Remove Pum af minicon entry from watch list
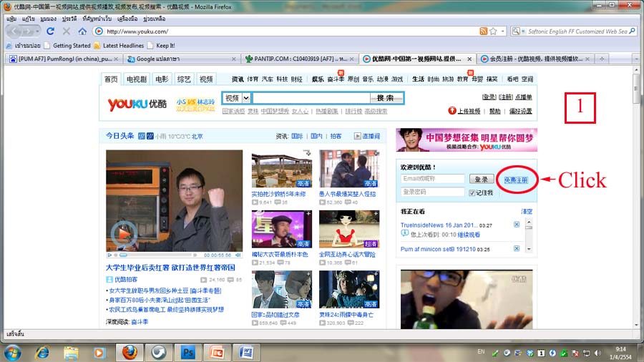The image size is (644, 362). [x=517, y=249]
